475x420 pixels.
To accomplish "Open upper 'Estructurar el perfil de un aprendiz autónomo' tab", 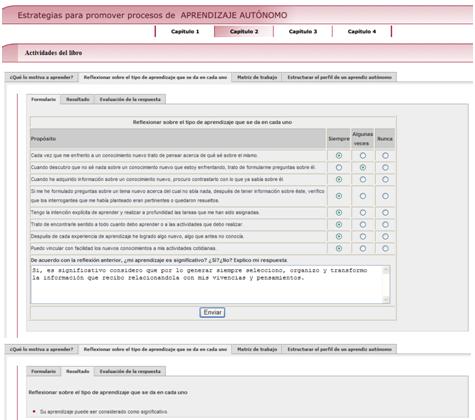I will pos(339,77).
